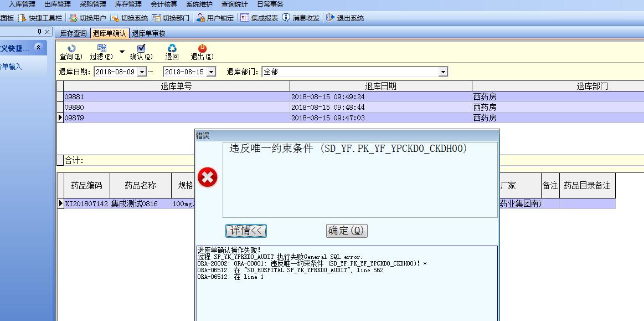Click the 确认(Q) checkmark icon
Viewport: 644px width, 321px height.
coord(141,48)
